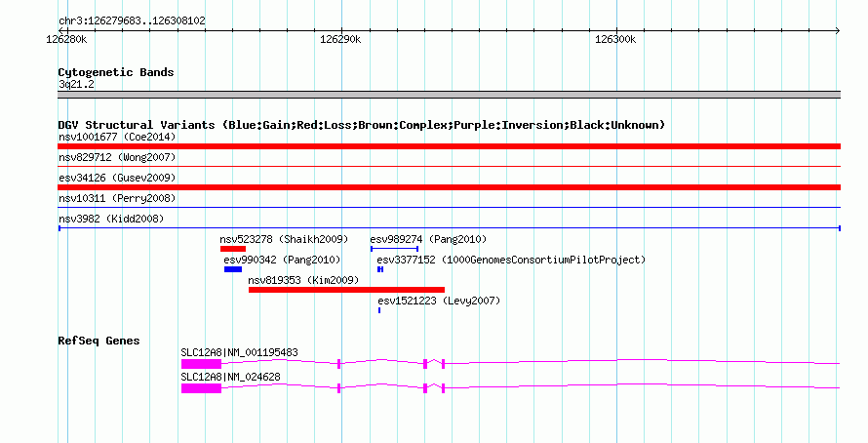Click the right arrowhead of the ruler
Viewport: 868px width, 443px height.
838,30
